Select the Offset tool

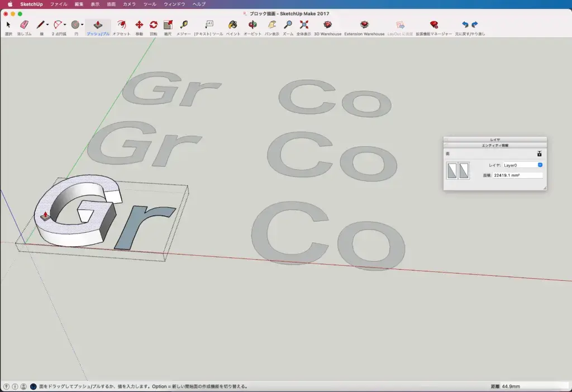[x=121, y=25]
